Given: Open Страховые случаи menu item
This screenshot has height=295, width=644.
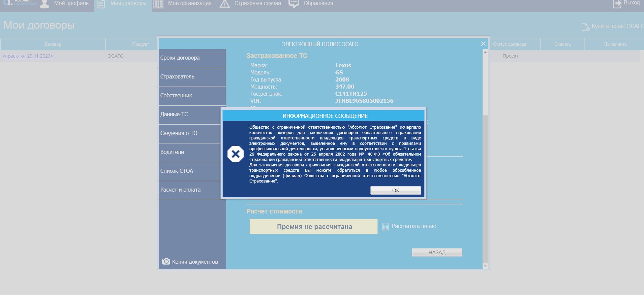Looking at the screenshot, I should click(x=258, y=3).
